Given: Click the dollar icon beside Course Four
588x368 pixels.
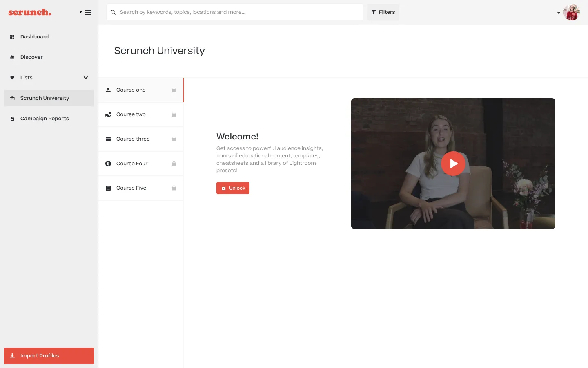Looking at the screenshot, I should click(108, 164).
